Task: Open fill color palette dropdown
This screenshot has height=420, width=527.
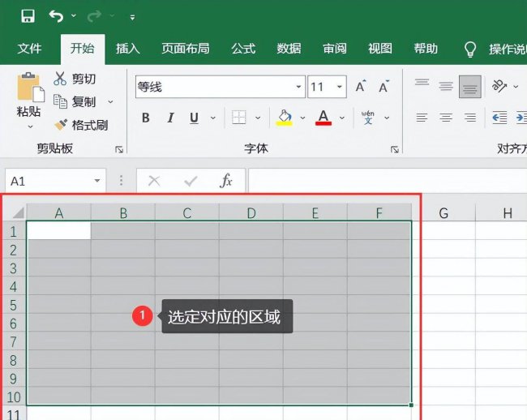Action: point(302,118)
